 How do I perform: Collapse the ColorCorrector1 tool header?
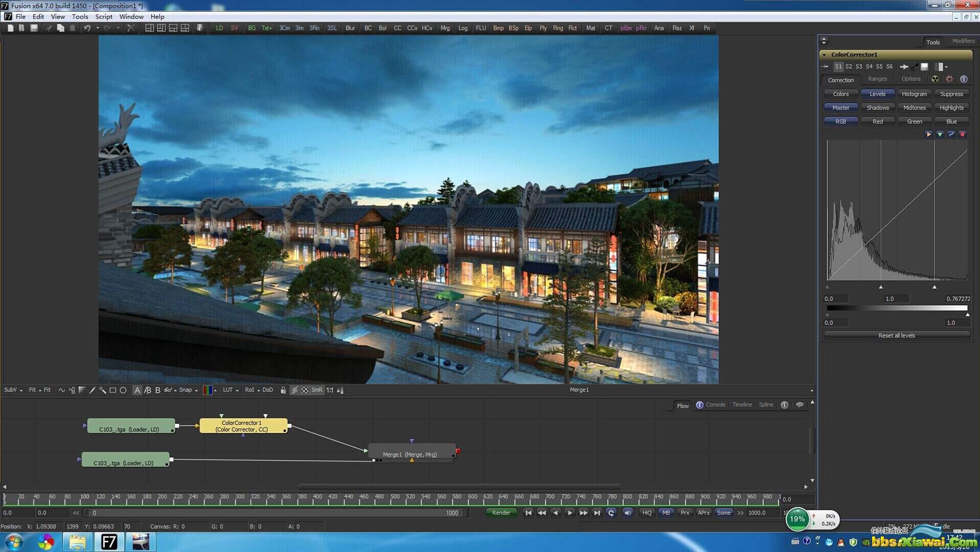824,55
